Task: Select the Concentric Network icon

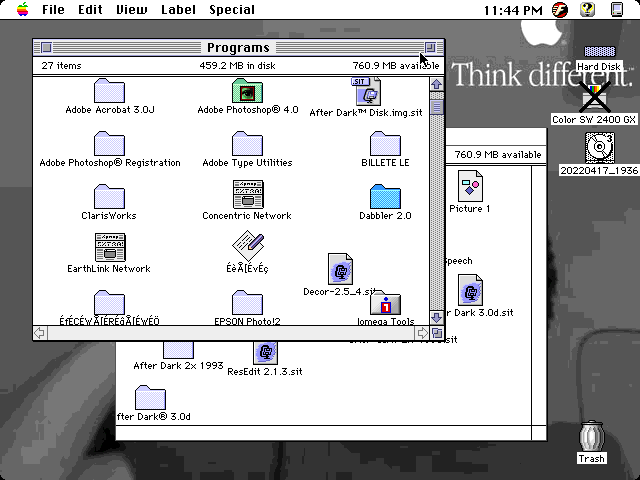Action: [247, 195]
